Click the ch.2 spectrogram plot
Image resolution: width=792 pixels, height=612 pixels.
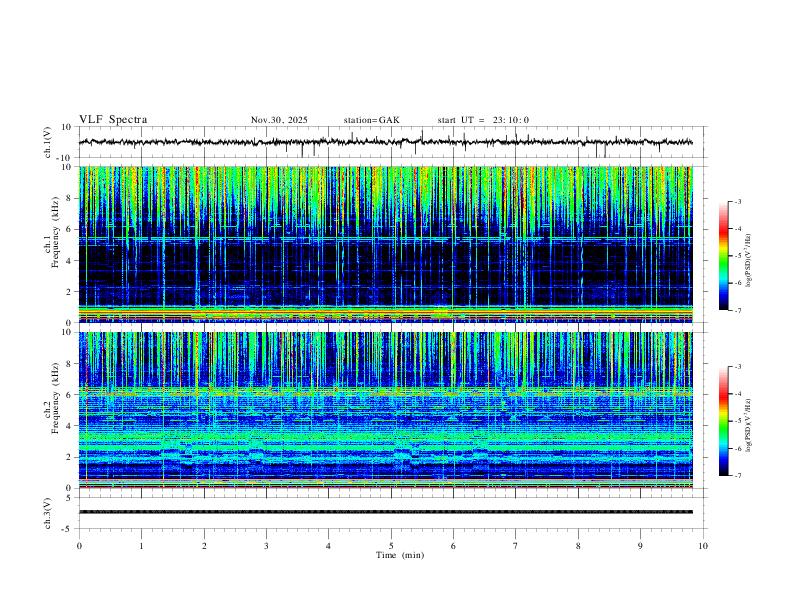pyautogui.click(x=386, y=410)
